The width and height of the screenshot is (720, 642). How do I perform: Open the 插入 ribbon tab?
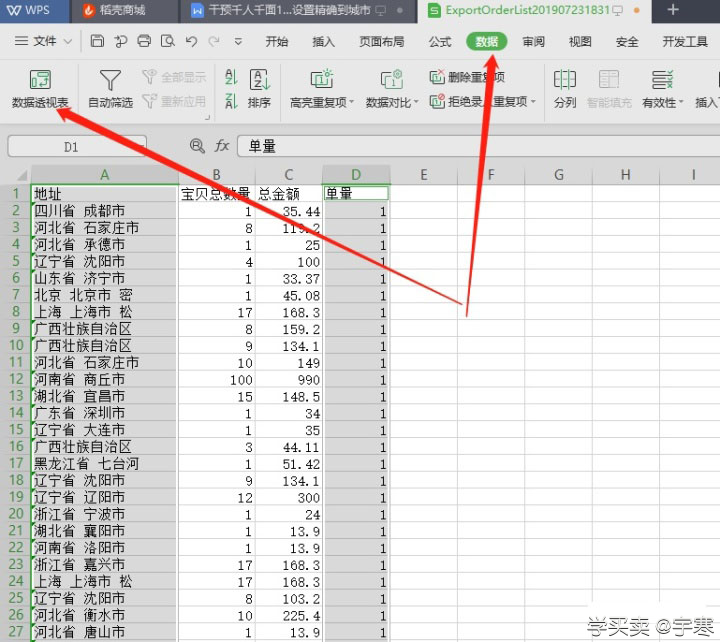tap(323, 42)
